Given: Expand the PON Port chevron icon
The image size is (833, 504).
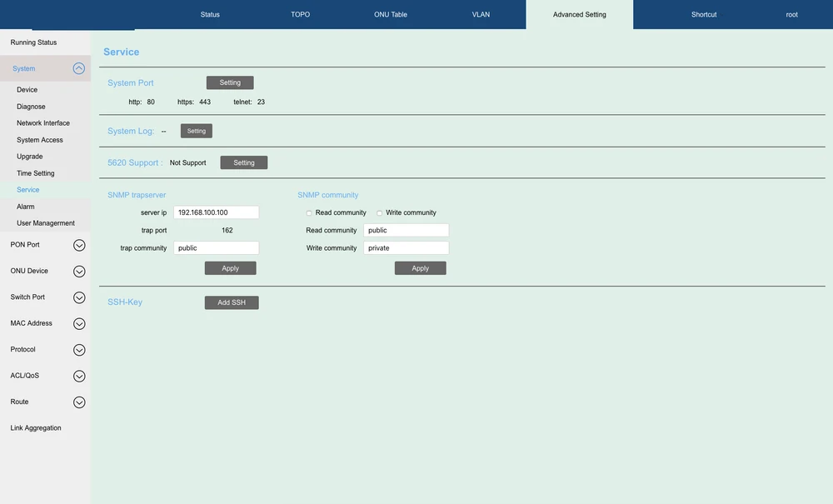Looking at the screenshot, I should [x=79, y=245].
